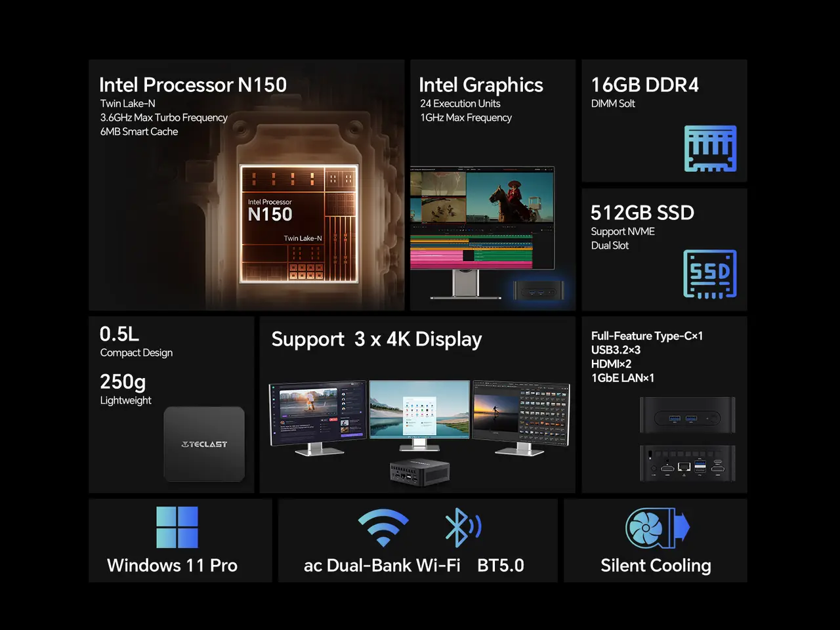This screenshot has width=840, height=630.
Task: Click 'Full-Feature Type-C×1' text
Action: click(x=647, y=336)
